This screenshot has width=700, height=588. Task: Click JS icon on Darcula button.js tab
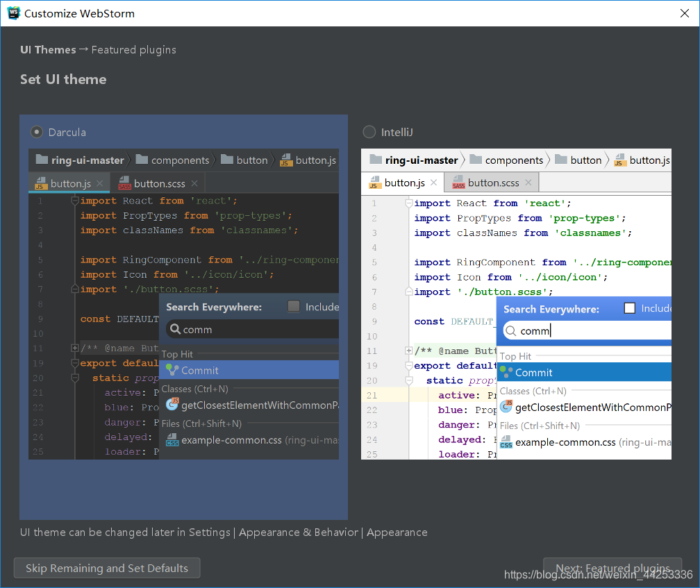tap(40, 183)
